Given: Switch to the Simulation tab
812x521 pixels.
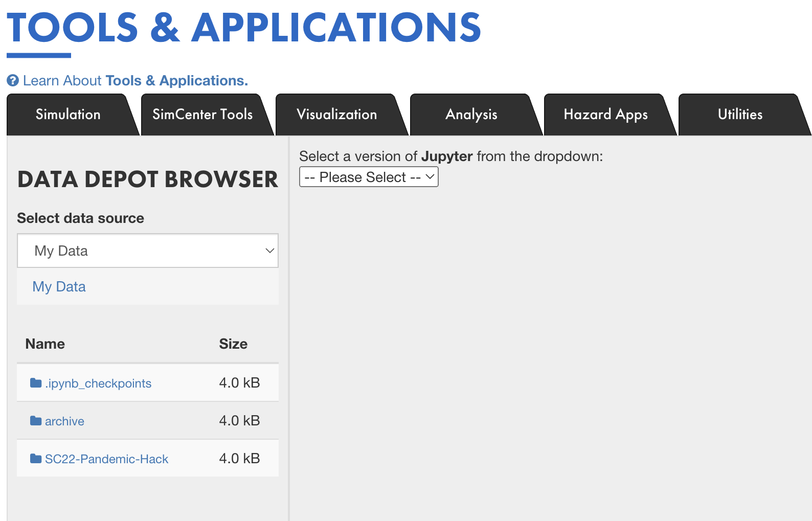Looking at the screenshot, I should click(x=68, y=115).
